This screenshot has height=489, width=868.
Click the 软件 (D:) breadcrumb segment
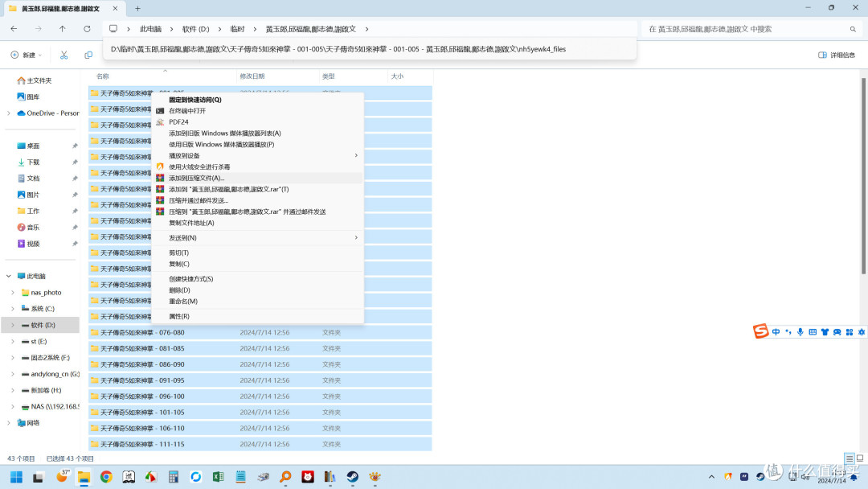coord(196,29)
